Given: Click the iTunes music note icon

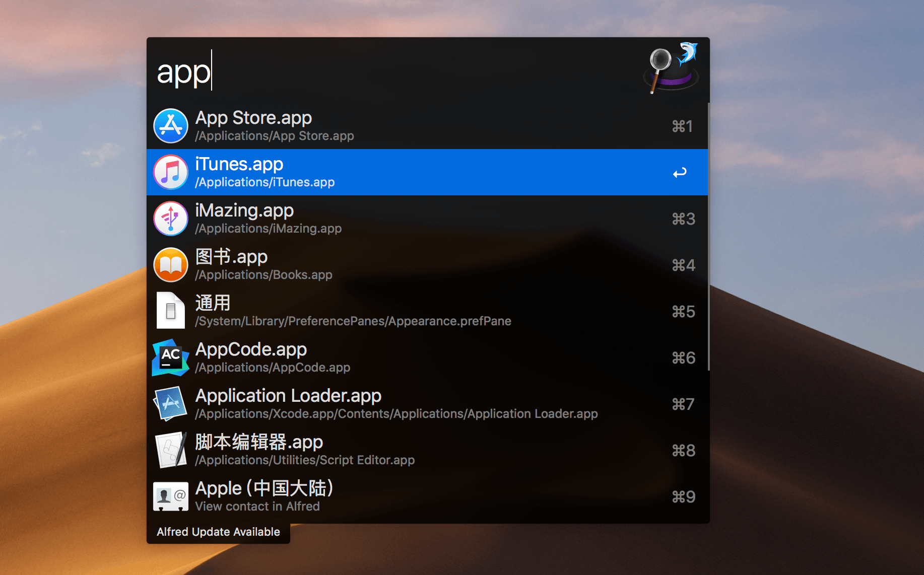Looking at the screenshot, I should tap(171, 172).
